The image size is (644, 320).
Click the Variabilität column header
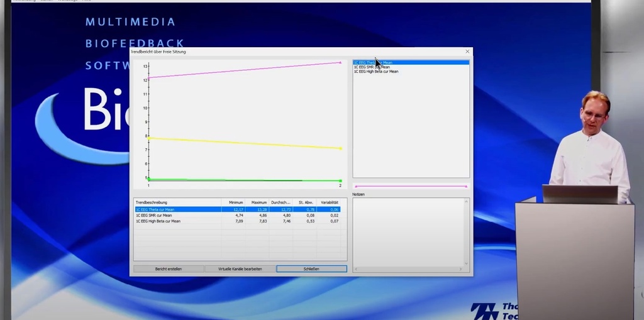click(x=328, y=202)
